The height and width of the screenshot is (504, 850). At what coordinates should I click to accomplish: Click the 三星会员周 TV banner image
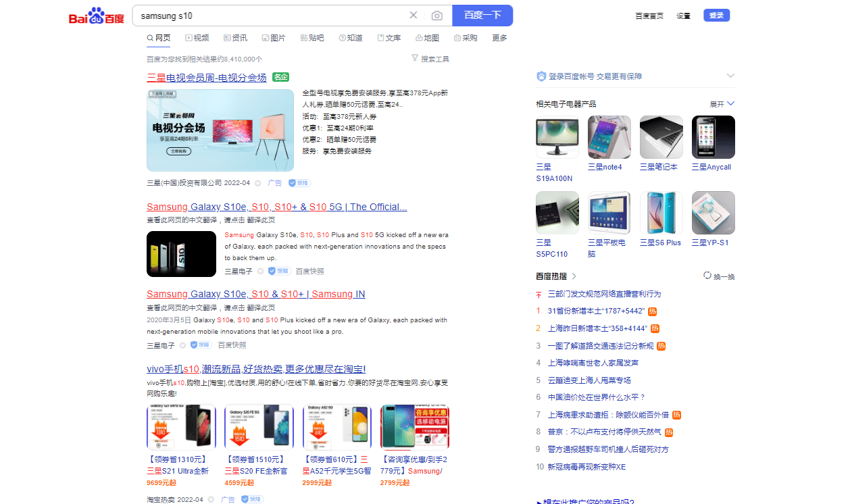coord(220,130)
